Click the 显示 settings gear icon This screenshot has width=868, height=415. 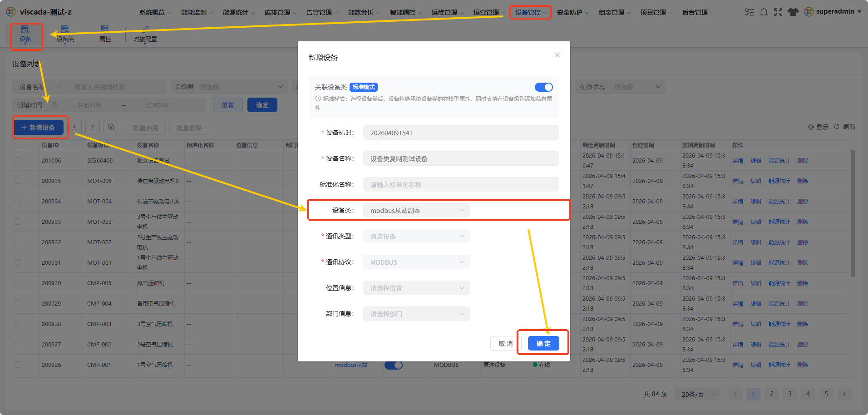click(x=811, y=127)
